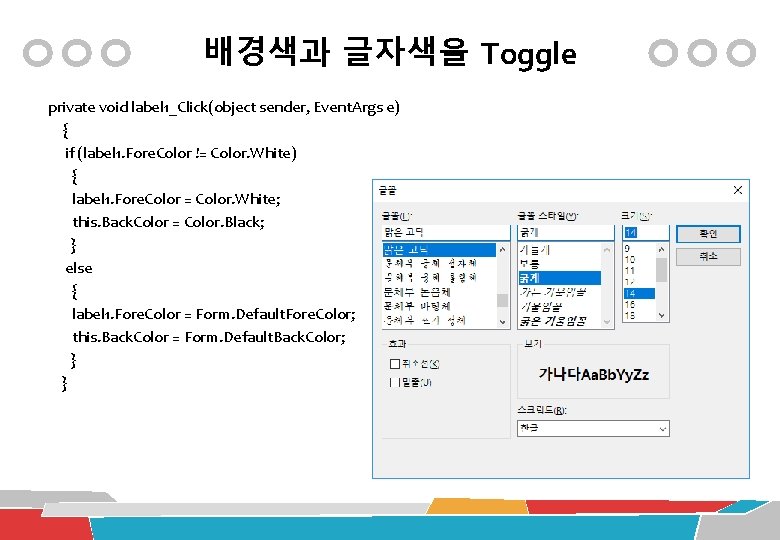This screenshot has width=780, height=540.
Task: Click 취소 button in font dialog
Action: [708, 257]
